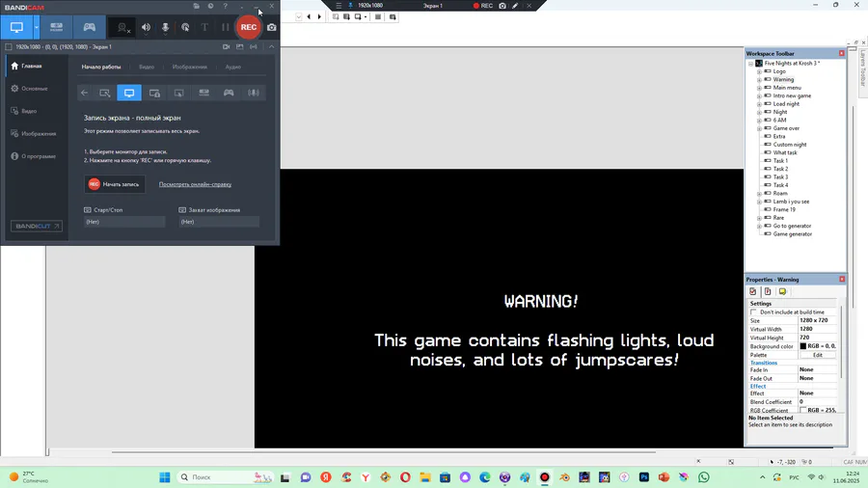Select game recording mode gamepad icon
The image size is (868, 488).
(89, 27)
